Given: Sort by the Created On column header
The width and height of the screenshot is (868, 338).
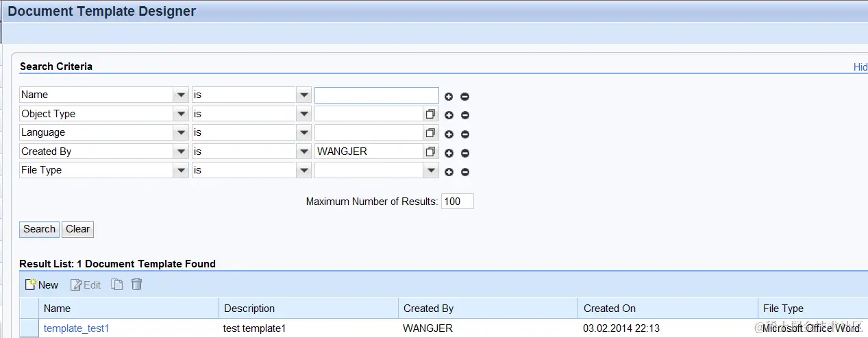Looking at the screenshot, I should point(668,309).
